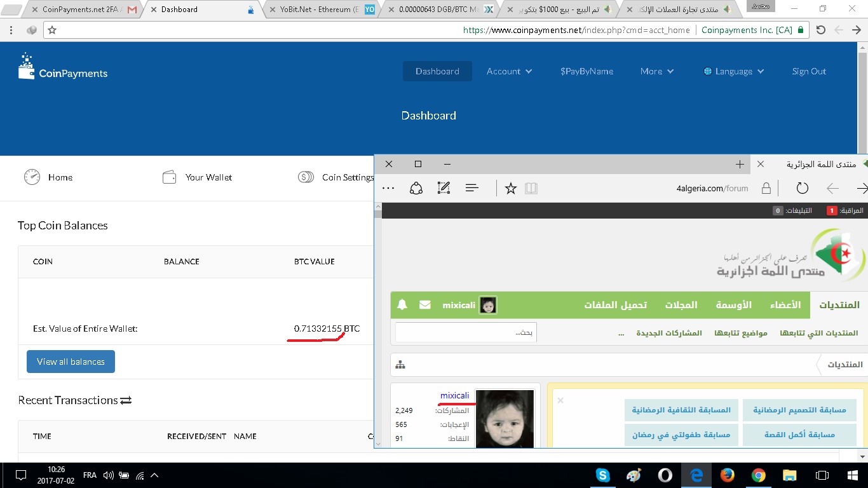Open the Language dropdown

(733, 71)
